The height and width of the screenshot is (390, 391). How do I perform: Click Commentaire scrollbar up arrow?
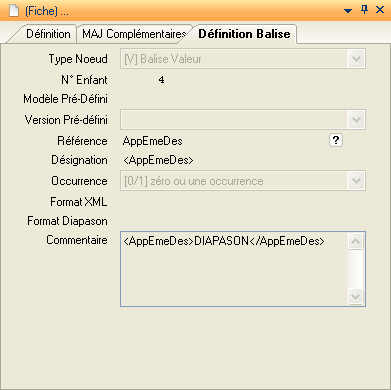click(355, 241)
